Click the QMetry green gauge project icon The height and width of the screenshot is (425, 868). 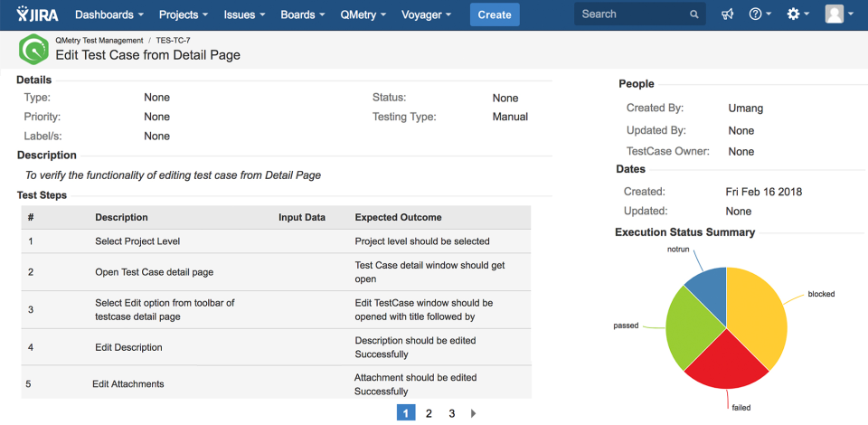(33, 48)
